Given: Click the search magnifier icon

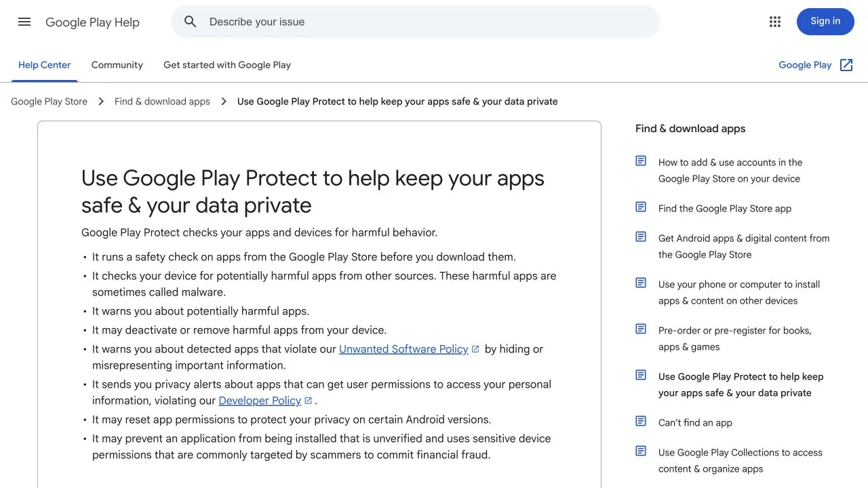Looking at the screenshot, I should 191,22.
